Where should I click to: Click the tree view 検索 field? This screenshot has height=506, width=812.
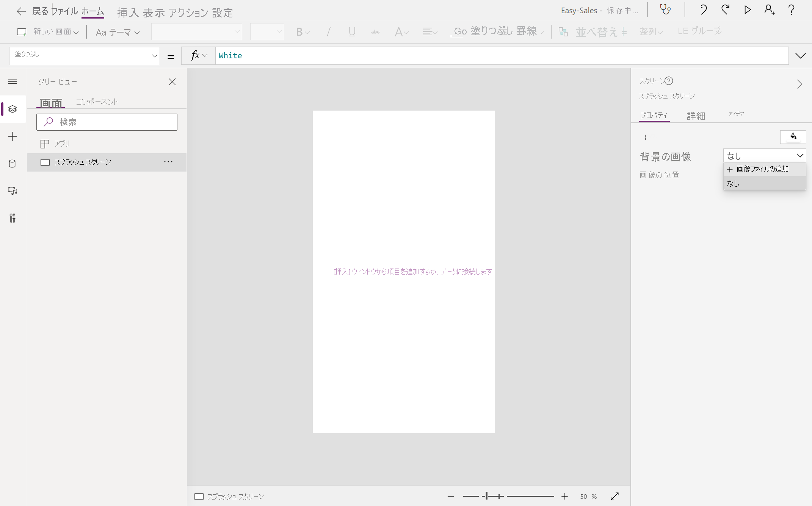(107, 122)
